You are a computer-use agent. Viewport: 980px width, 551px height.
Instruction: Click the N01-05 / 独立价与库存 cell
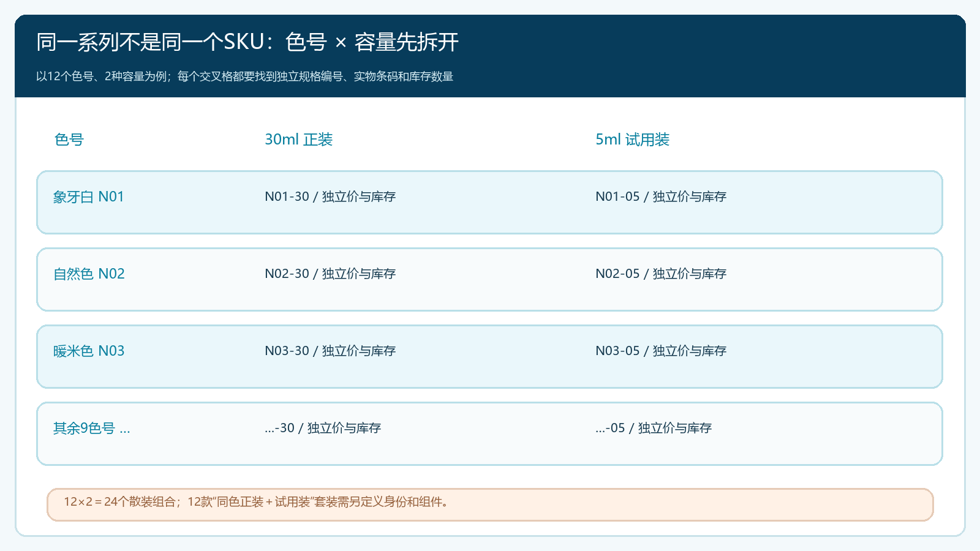pyautogui.click(x=661, y=197)
